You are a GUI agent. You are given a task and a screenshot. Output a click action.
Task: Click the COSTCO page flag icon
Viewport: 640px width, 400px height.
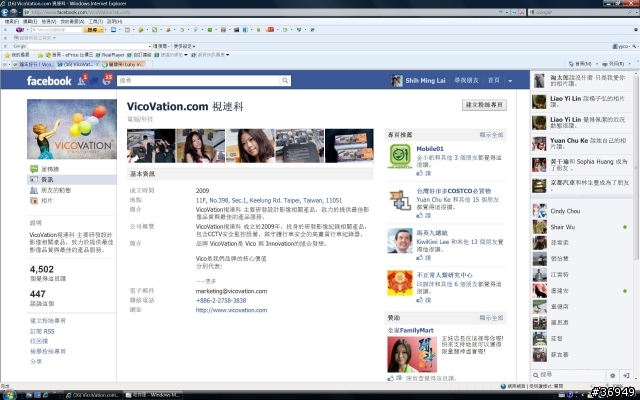click(x=400, y=200)
